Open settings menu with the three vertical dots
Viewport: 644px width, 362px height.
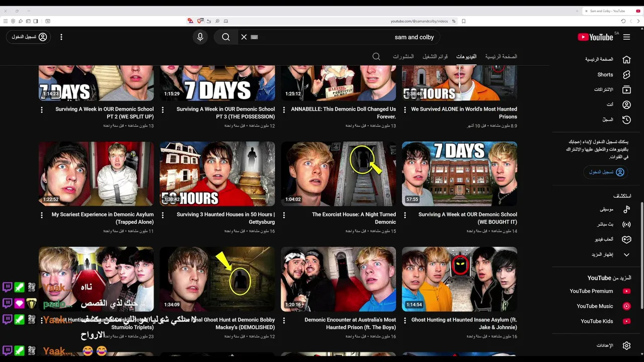click(61, 37)
